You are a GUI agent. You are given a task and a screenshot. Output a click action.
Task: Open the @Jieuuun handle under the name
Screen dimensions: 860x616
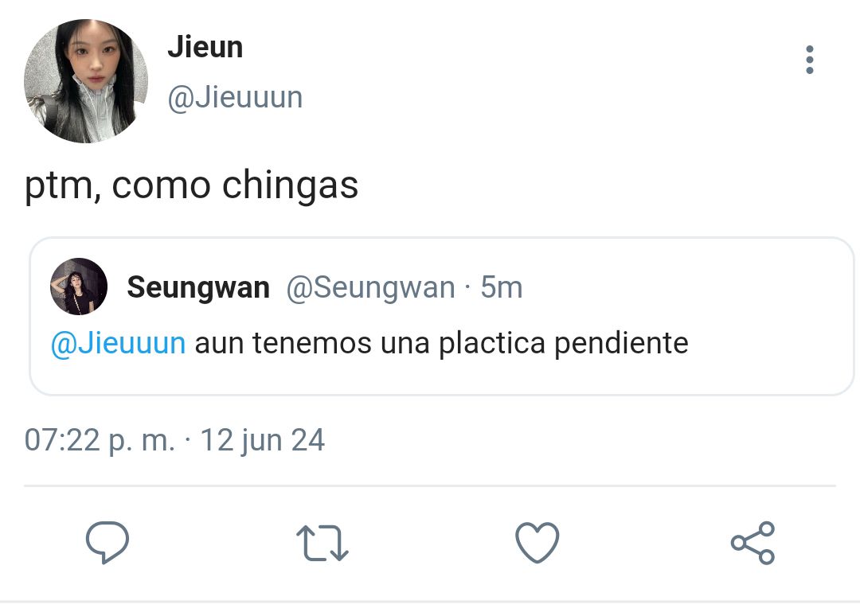pos(235,98)
